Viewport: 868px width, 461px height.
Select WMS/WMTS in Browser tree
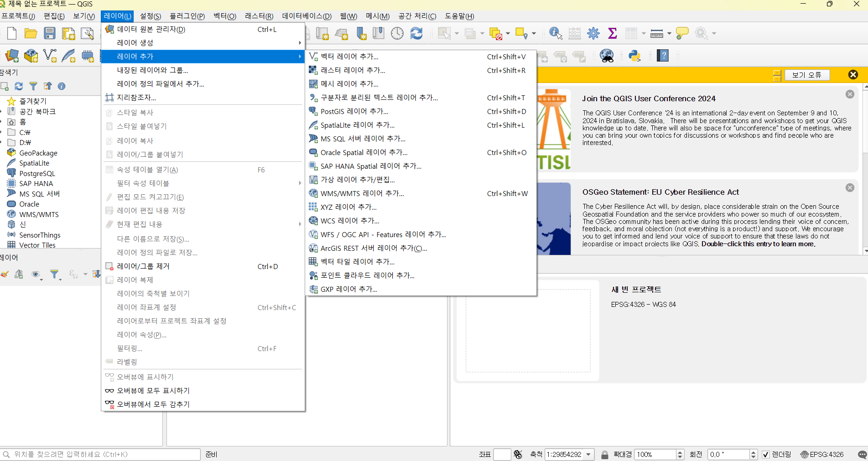tap(39, 214)
